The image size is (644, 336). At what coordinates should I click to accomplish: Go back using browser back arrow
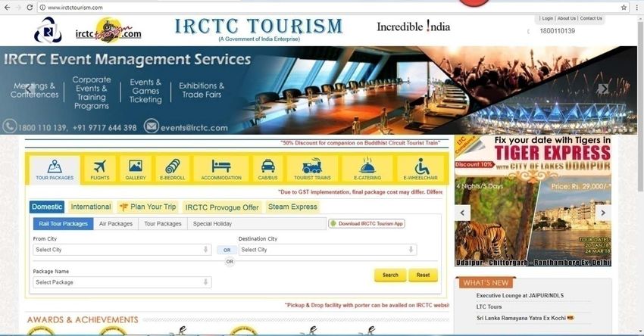[x=7, y=8]
